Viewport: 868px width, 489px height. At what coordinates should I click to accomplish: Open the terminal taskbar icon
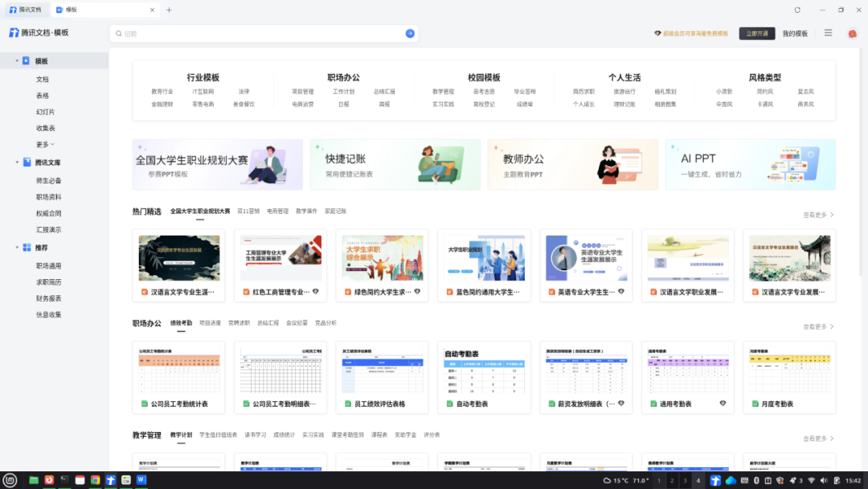click(64, 480)
